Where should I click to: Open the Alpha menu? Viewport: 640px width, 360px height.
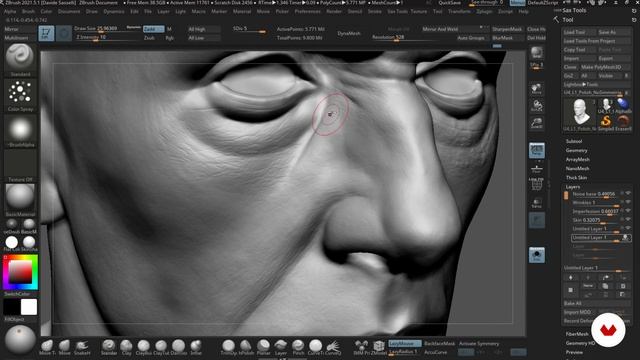tap(10, 11)
